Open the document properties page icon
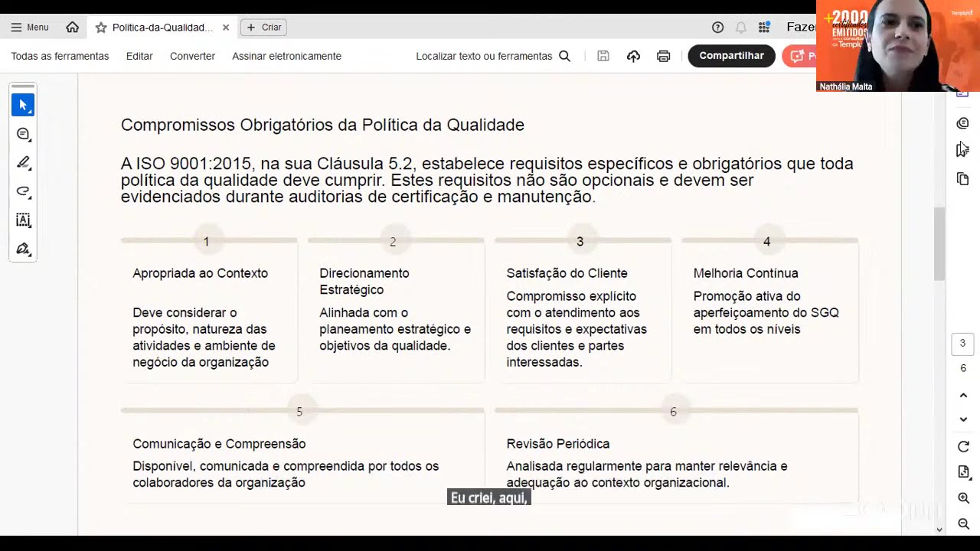The image size is (980, 551). [x=963, y=472]
